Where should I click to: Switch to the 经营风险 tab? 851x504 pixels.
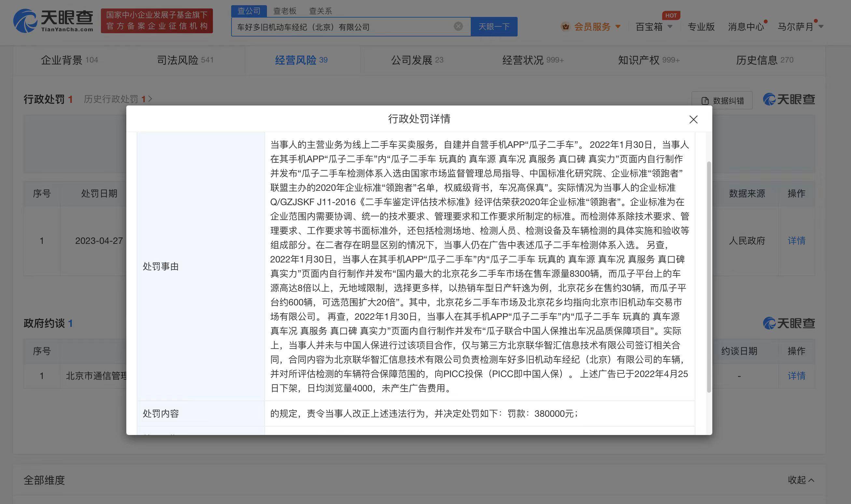301,60
